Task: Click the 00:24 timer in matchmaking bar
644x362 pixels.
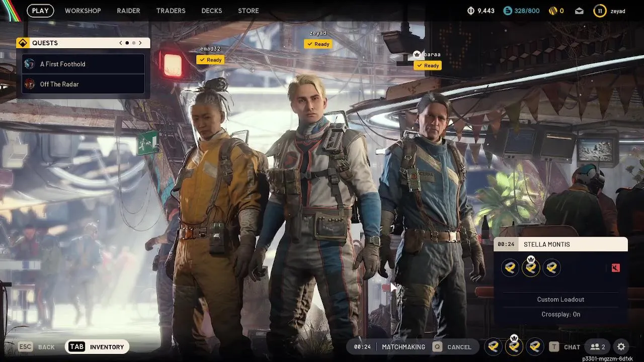Action: coord(362,347)
